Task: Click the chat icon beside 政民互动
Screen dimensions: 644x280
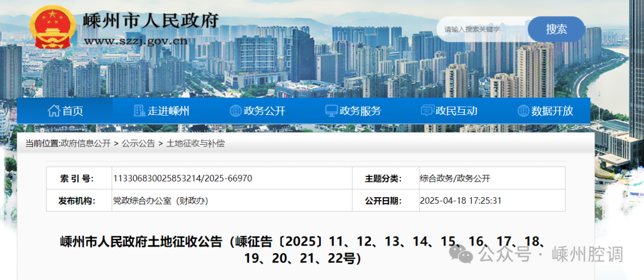Action: [x=428, y=110]
